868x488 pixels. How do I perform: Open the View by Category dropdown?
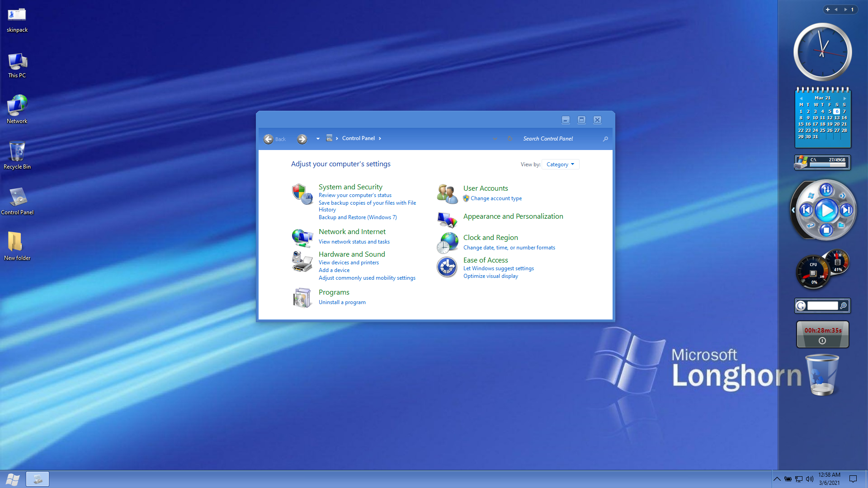(x=560, y=164)
